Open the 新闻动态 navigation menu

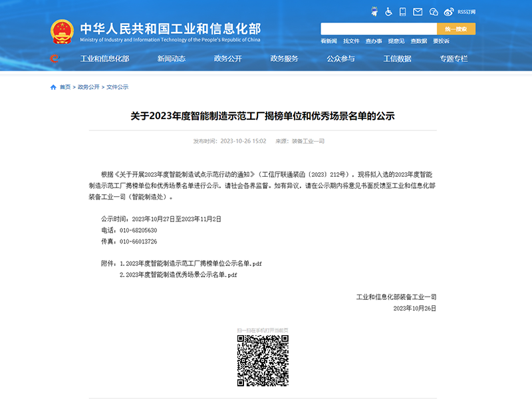(x=171, y=59)
